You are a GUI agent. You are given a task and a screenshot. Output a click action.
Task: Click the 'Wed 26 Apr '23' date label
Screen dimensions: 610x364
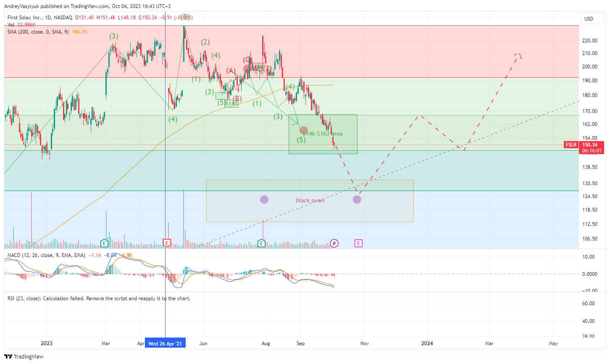coord(165,343)
